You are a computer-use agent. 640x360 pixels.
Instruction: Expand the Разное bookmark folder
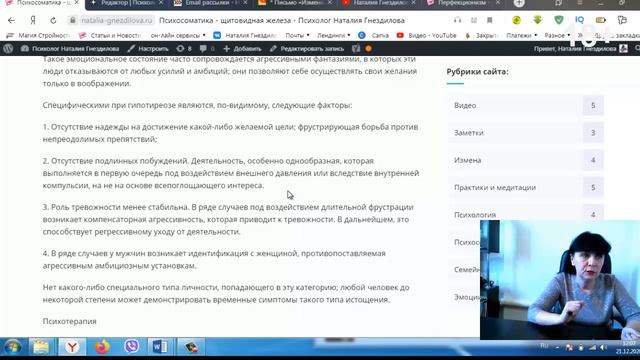557,36
